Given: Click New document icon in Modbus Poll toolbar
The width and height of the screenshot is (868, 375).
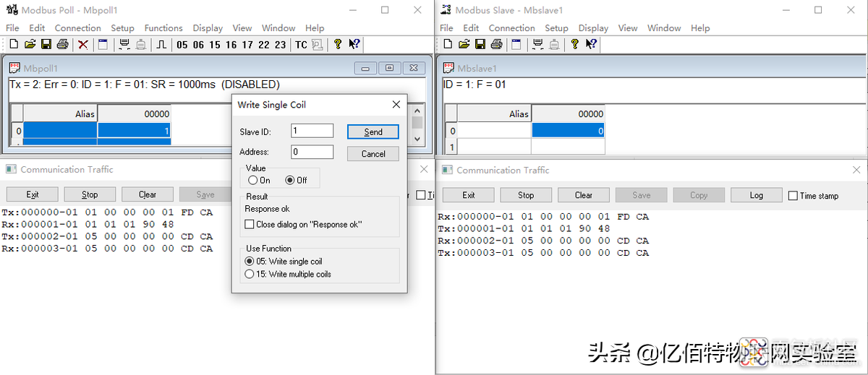Looking at the screenshot, I should tap(13, 45).
